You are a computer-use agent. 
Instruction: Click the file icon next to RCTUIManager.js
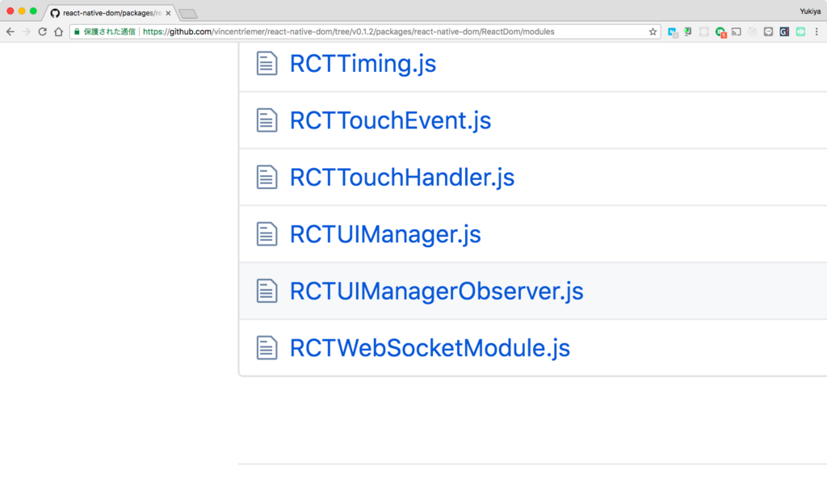pos(267,234)
